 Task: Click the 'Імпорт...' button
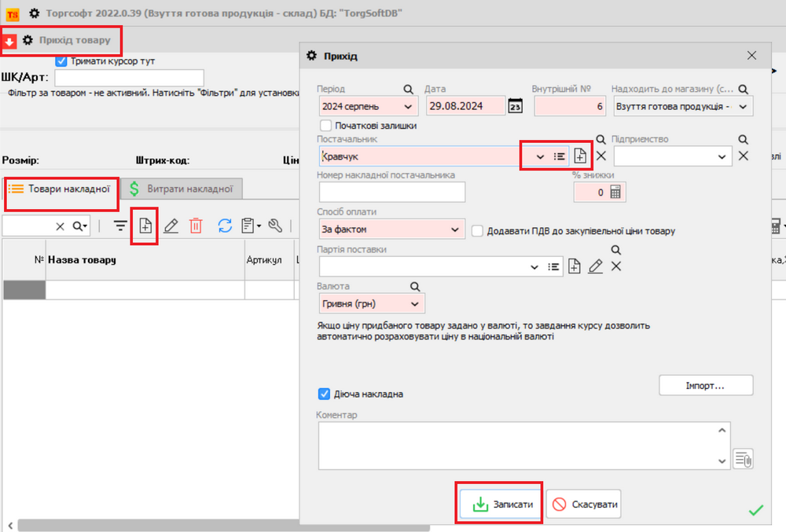[x=705, y=386]
